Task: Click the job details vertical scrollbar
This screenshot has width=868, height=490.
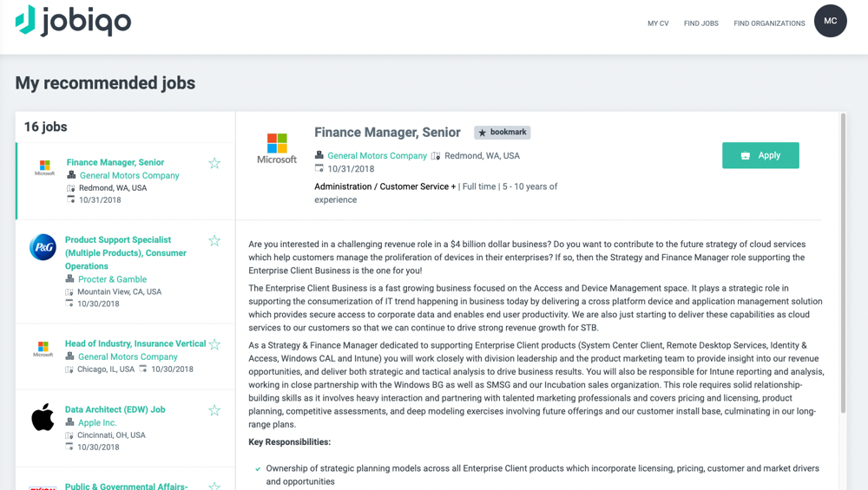Action: point(843,260)
